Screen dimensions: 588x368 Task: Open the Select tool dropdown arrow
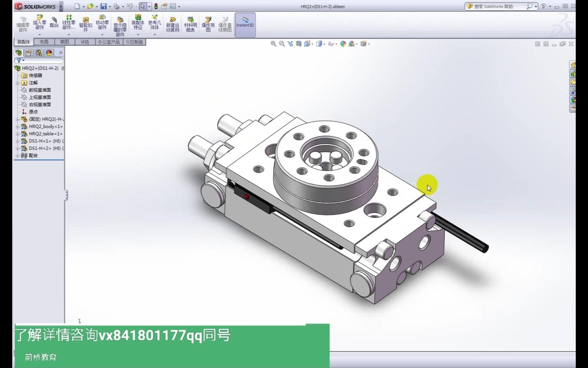[149, 6]
